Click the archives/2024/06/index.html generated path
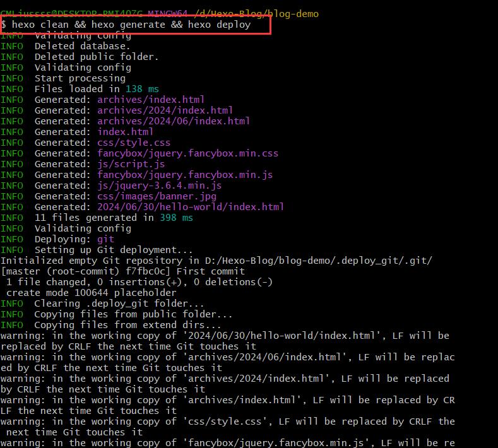This screenshot has width=498, height=448. pos(174,121)
